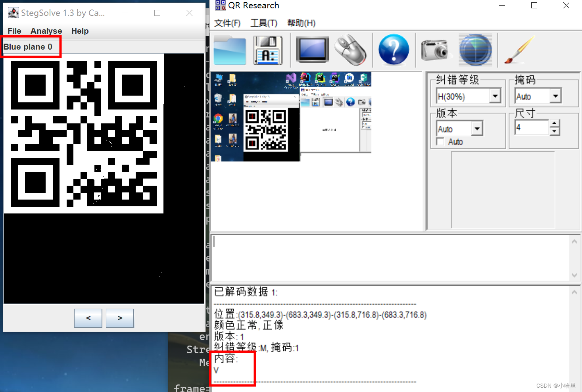Screen dimensions: 582x392
Task: Click the 位置 coordinates line
Action: point(320,314)
